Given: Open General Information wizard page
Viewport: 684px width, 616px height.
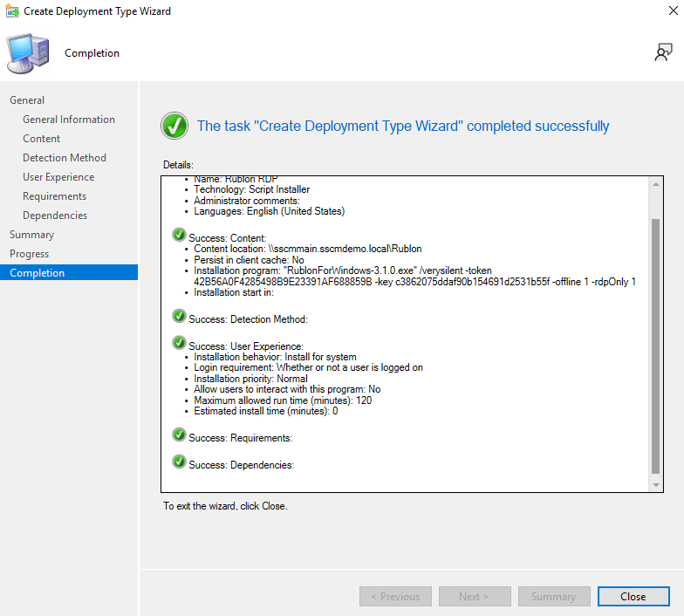Looking at the screenshot, I should tap(69, 120).
